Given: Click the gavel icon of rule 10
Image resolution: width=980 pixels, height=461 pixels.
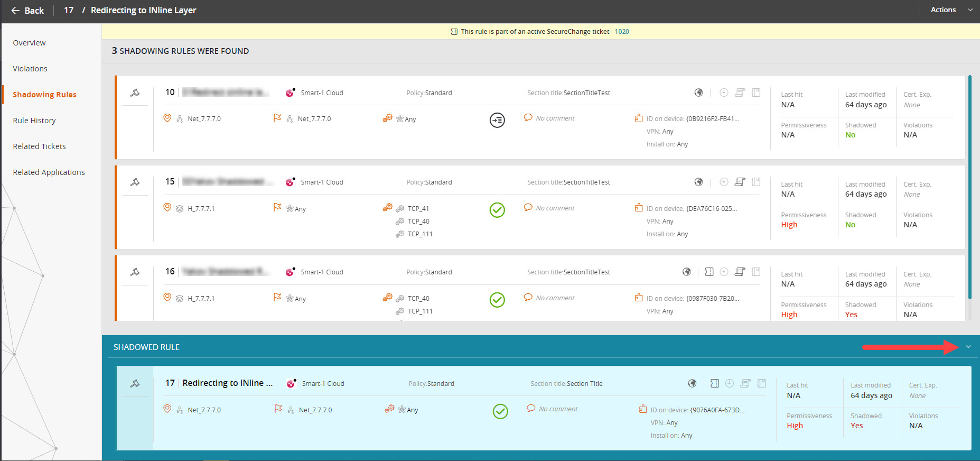Looking at the screenshot, I should pyautogui.click(x=135, y=93).
